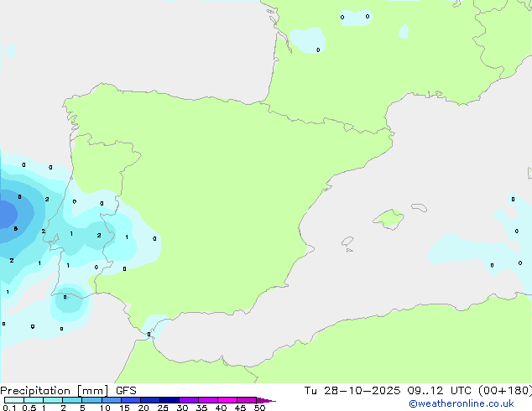
Task: Click the legend label '0.1'
Action: click(x=9, y=408)
